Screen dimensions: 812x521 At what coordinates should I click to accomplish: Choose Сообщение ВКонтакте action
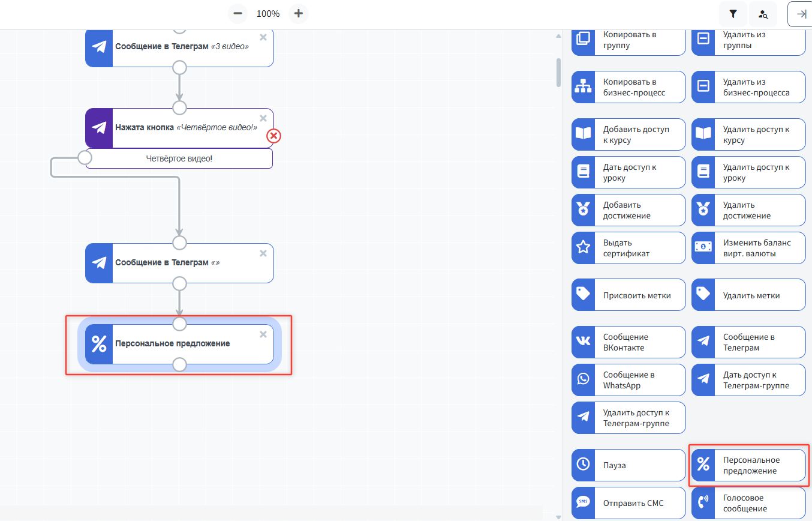tap(628, 342)
